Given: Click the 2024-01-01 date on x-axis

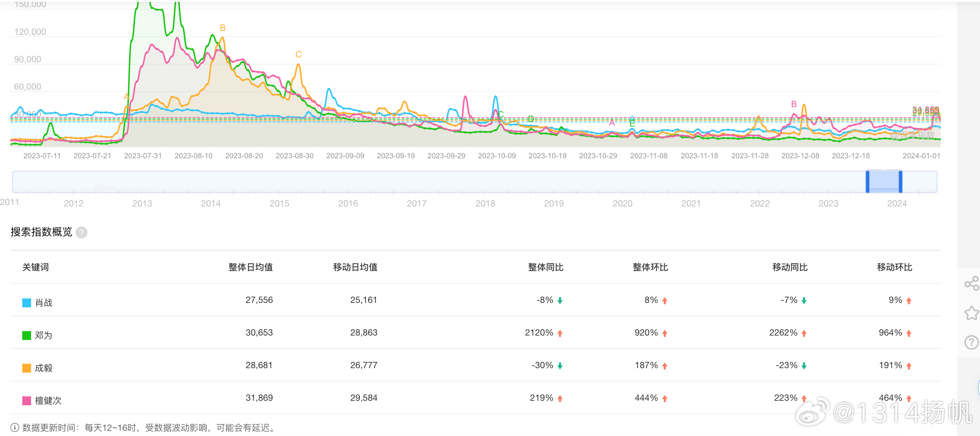Looking at the screenshot, I should [921, 156].
